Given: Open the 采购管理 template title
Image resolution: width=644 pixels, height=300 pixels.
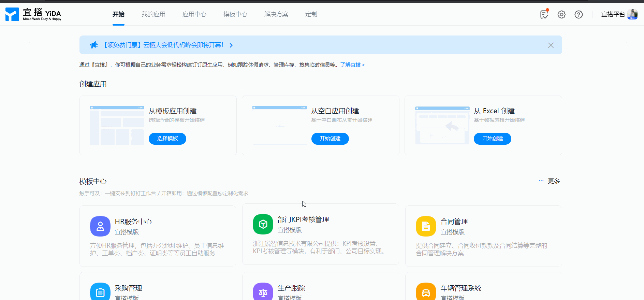Looking at the screenshot, I should 129,288.
